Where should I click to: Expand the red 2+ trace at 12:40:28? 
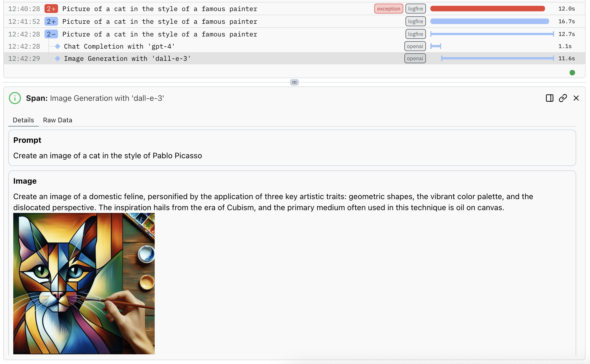pyautogui.click(x=51, y=9)
